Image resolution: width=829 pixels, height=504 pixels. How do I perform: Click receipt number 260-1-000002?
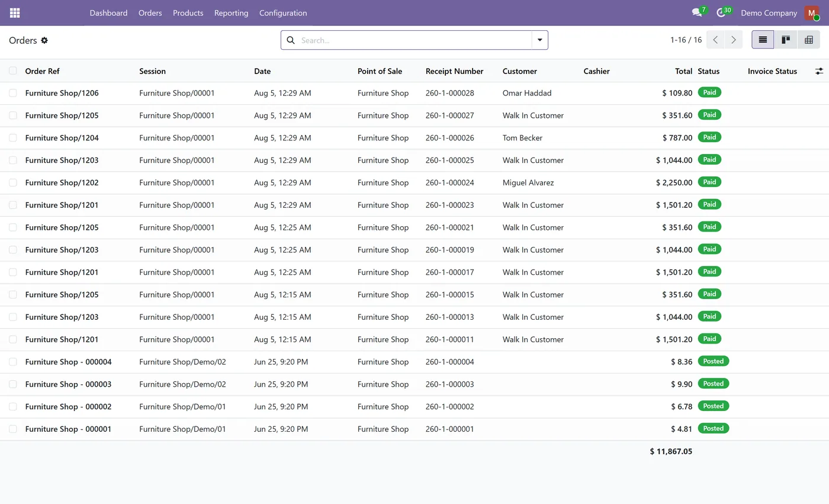coord(449,407)
